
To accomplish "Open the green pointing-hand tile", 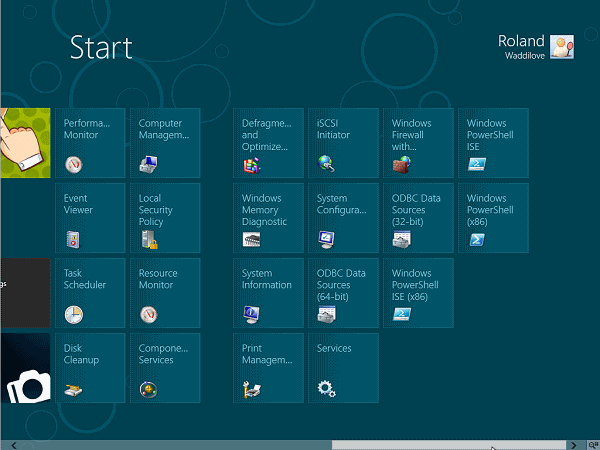I will 25,143.
